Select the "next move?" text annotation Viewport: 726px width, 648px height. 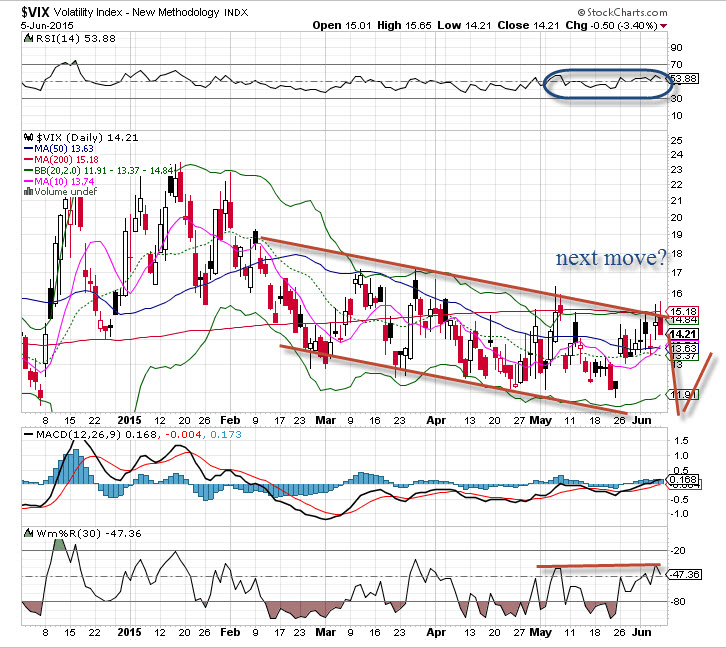tap(612, 259)
